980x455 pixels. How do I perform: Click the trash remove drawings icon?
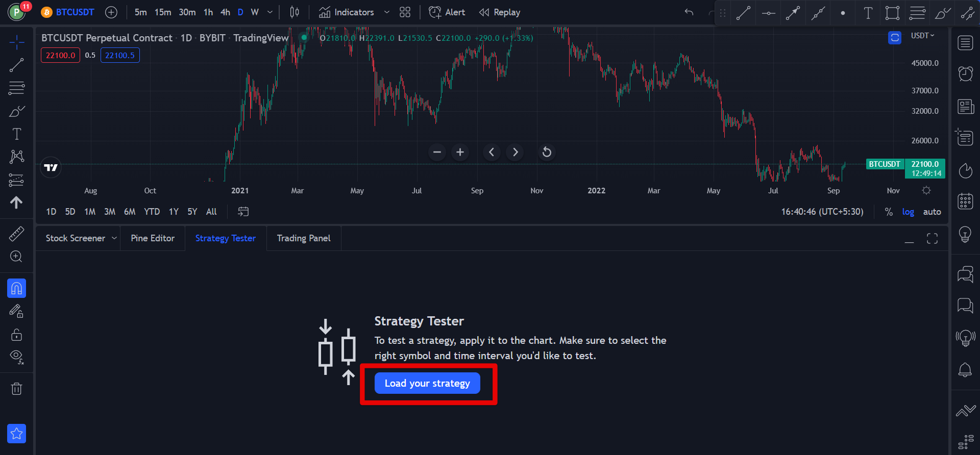click(x=16, y=389)
